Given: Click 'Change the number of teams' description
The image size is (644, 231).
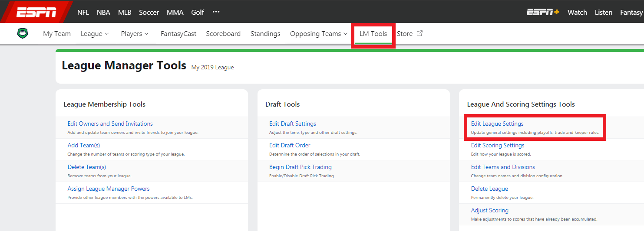Looking at the screenshot, I should [126, 154].
